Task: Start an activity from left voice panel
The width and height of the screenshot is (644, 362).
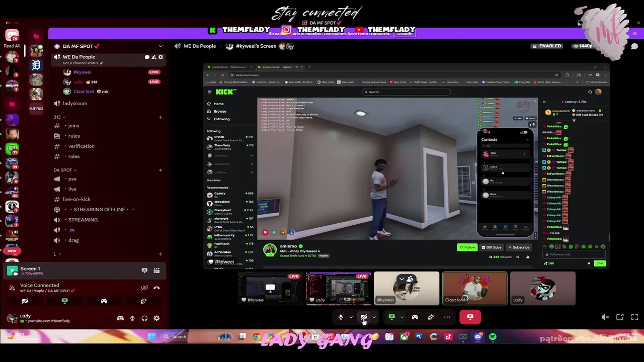Action: click(104, 301)
